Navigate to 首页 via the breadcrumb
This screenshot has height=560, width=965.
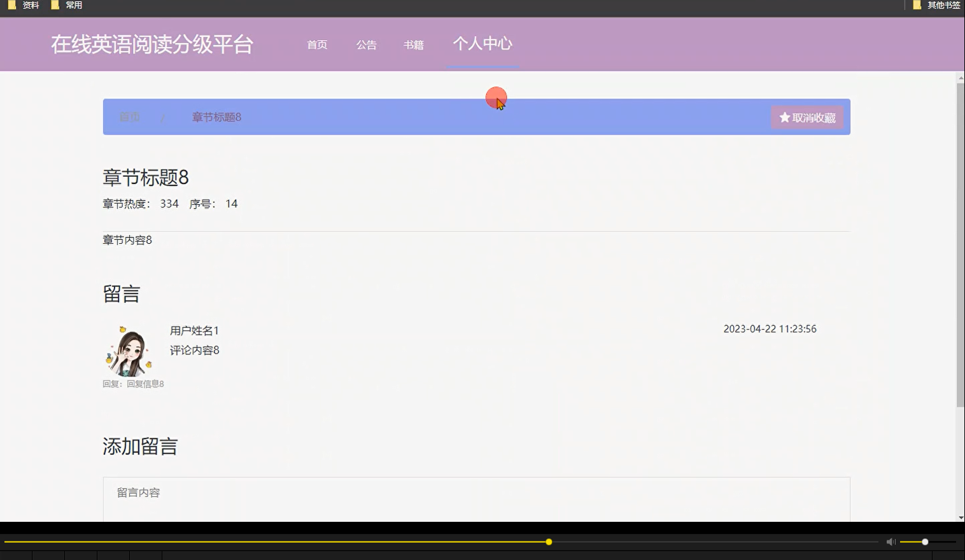tap(129, 116)
